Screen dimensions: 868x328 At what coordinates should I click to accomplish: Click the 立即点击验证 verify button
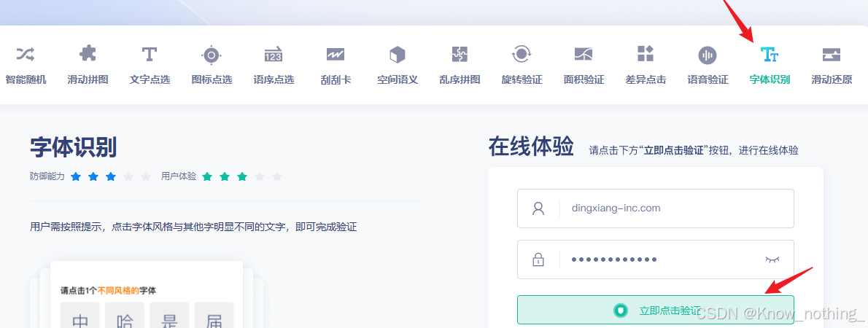tap(656, 310)
